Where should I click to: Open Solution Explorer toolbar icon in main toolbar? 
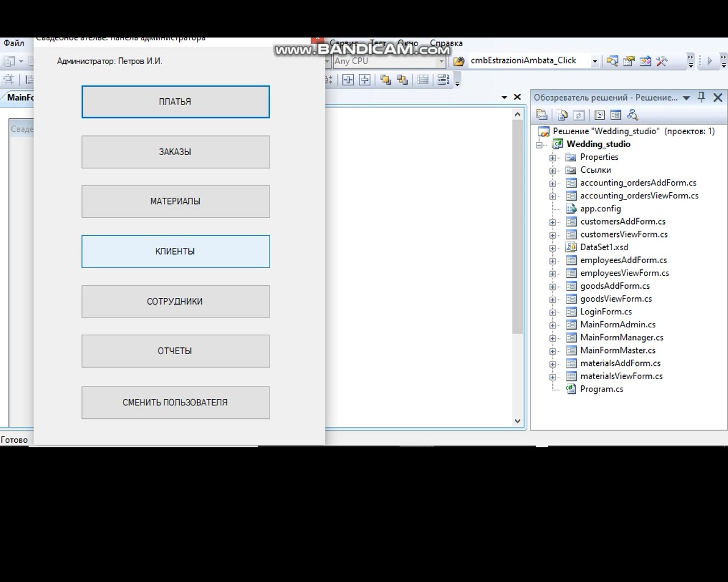point(613,61)
